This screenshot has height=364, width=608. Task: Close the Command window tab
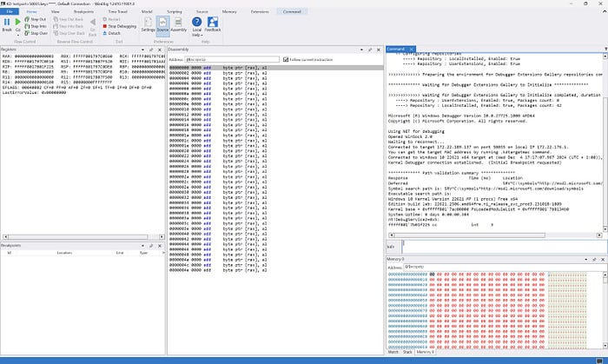tap(412, 50)
